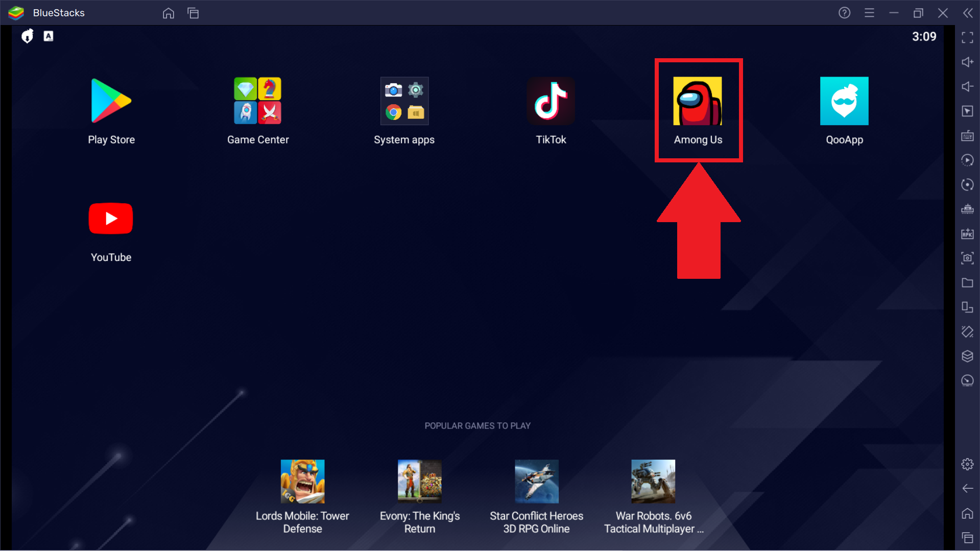Restore the BlueStacks window
980x551 pixels.
point(918,13)
